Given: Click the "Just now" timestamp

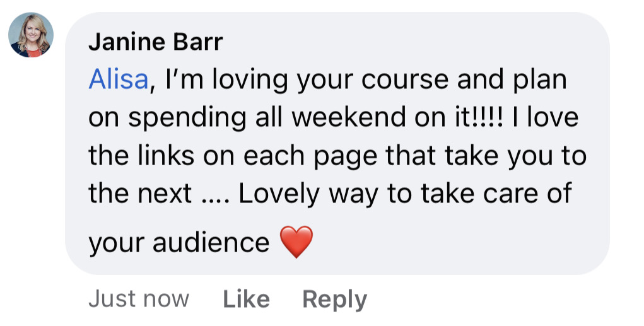Looking at the screenshot, I should (139, 299).
